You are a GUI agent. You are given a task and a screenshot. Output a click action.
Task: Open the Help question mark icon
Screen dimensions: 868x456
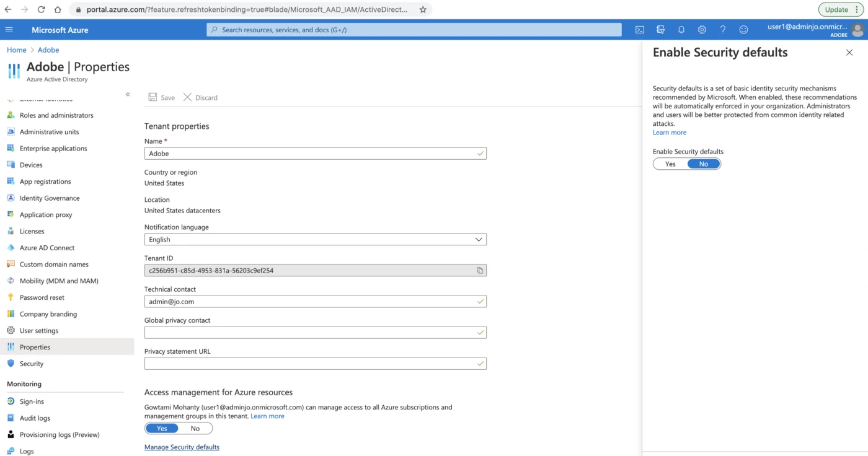tap(723, 30)
